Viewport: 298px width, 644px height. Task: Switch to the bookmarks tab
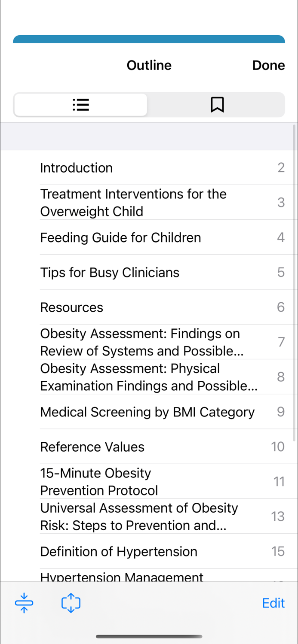[x=217, y=105]
